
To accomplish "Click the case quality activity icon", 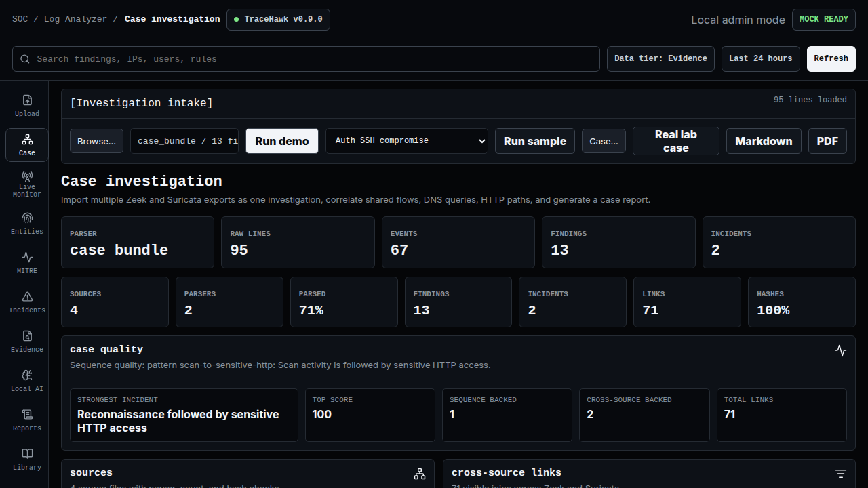I will coord(841,350).
